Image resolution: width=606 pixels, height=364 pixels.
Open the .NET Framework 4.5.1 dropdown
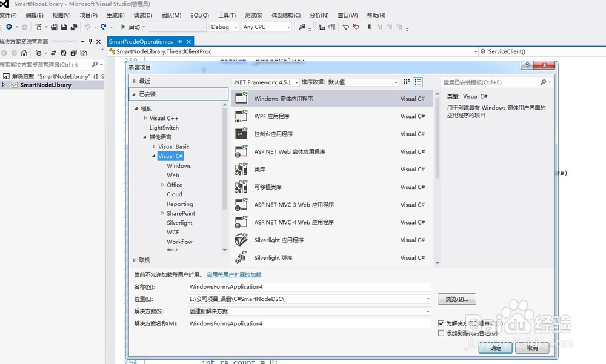click(266, 82)
